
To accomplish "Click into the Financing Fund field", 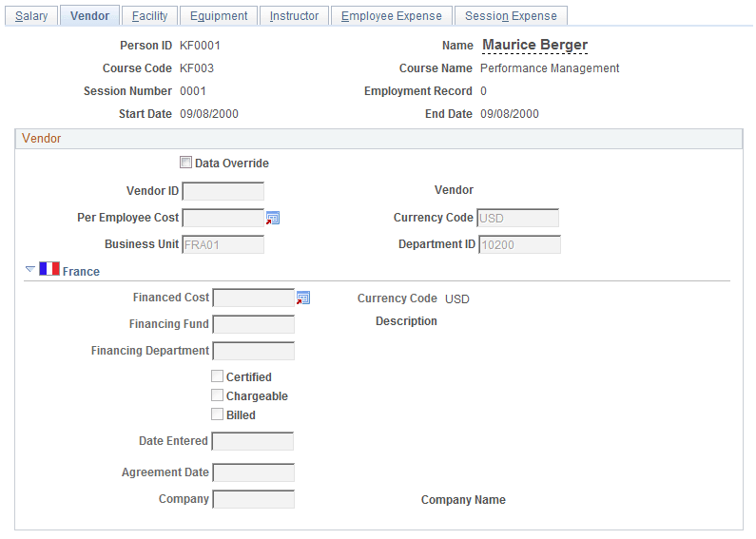I will click(254, 324).
